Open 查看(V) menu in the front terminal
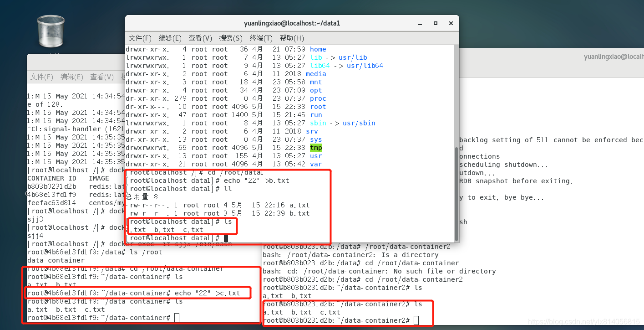The width and height of the screenshot is (644, 330). pyautogui.click(x=200, y=38)
